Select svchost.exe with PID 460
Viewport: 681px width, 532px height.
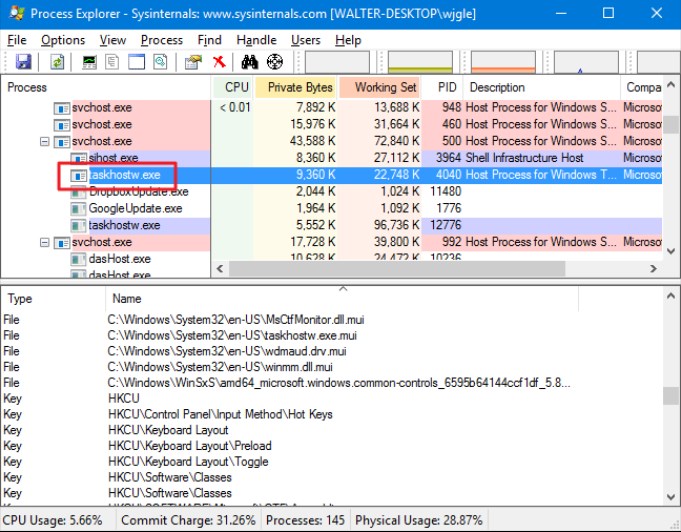point(332,125)
